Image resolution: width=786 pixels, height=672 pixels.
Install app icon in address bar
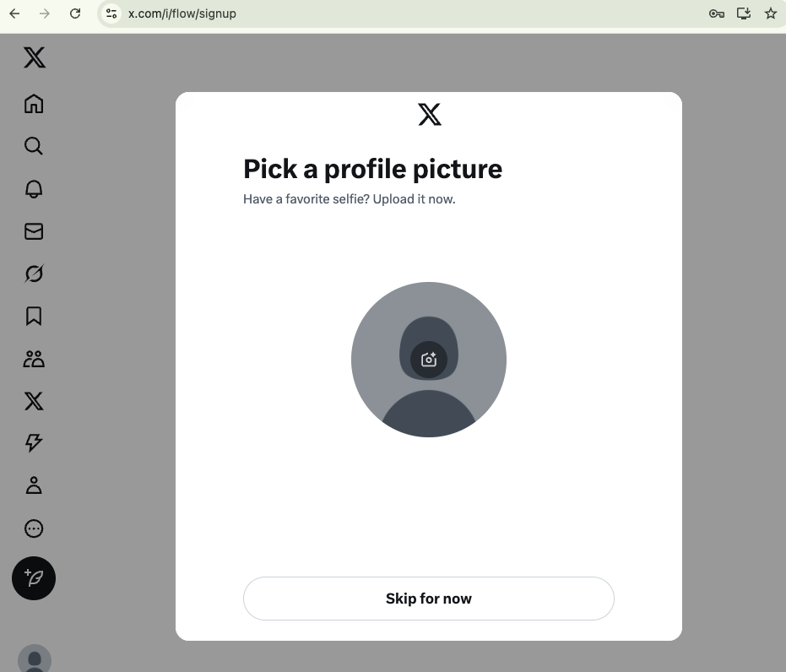(744, 14)
